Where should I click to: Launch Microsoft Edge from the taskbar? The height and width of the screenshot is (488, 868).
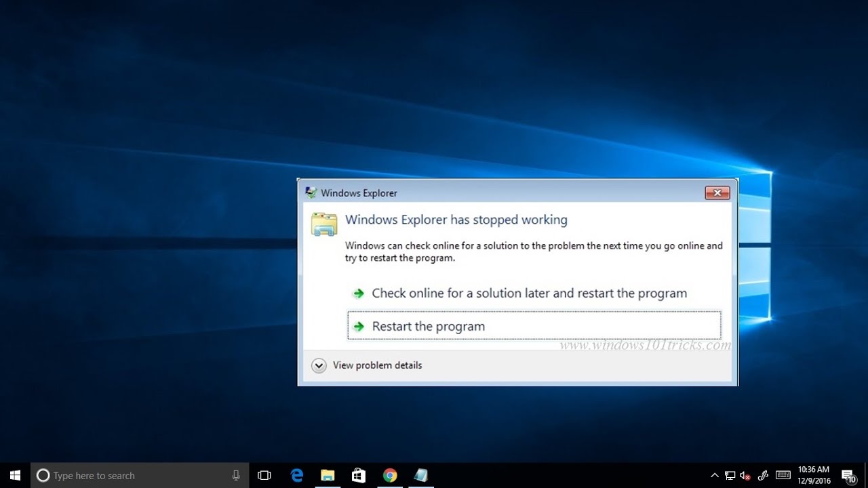[297, 475]
